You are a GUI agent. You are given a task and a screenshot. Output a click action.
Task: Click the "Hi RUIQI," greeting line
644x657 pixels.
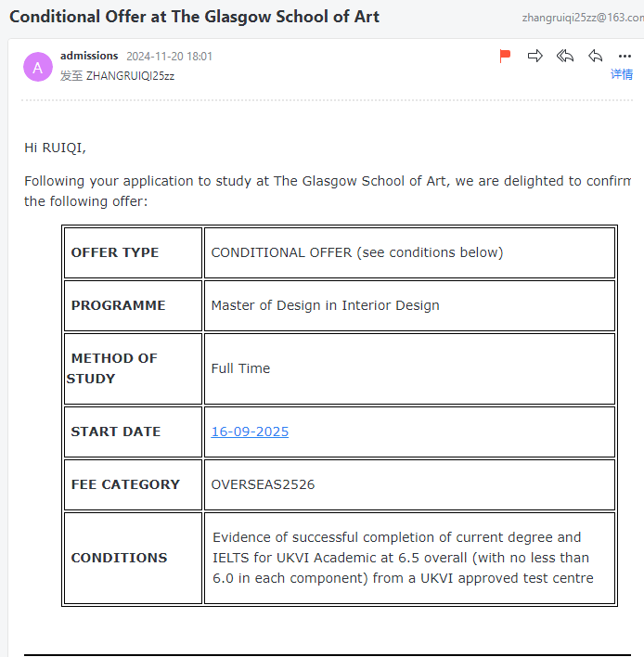coord(55,147)
